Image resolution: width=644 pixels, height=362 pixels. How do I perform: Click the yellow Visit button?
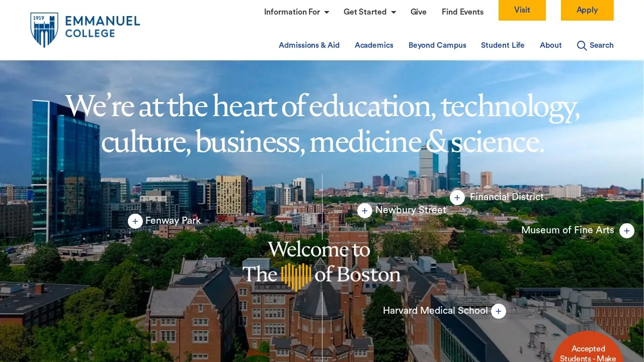coord(522,10)
